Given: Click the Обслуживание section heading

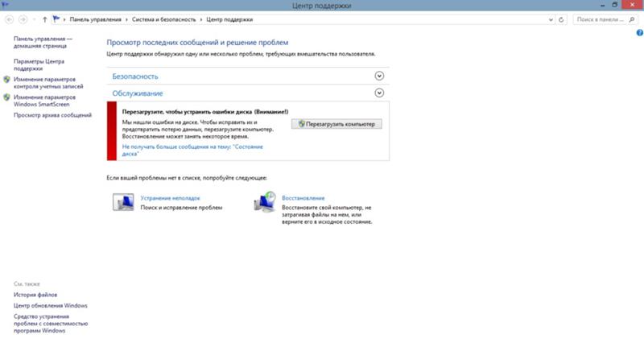Looking at the screenshot, I should (x=138, y=93).
